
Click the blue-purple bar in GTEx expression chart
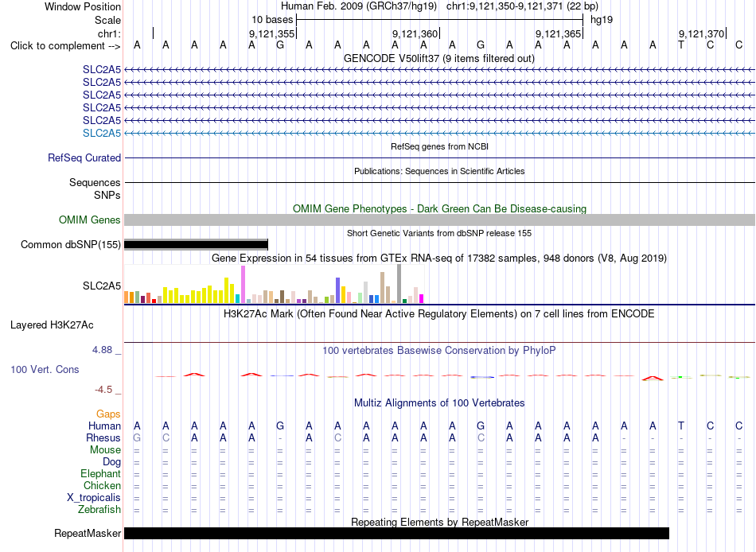point(338,290)
